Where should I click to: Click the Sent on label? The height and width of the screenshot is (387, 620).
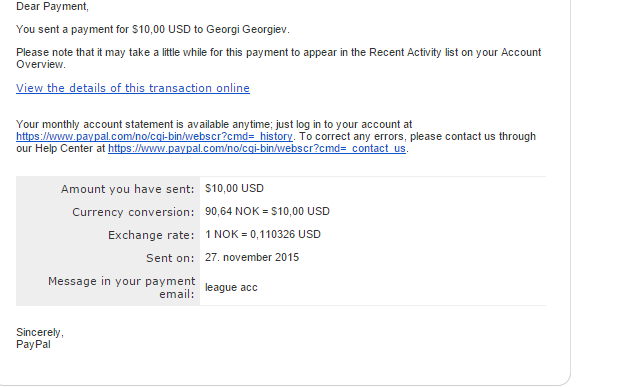pos(170,258)
